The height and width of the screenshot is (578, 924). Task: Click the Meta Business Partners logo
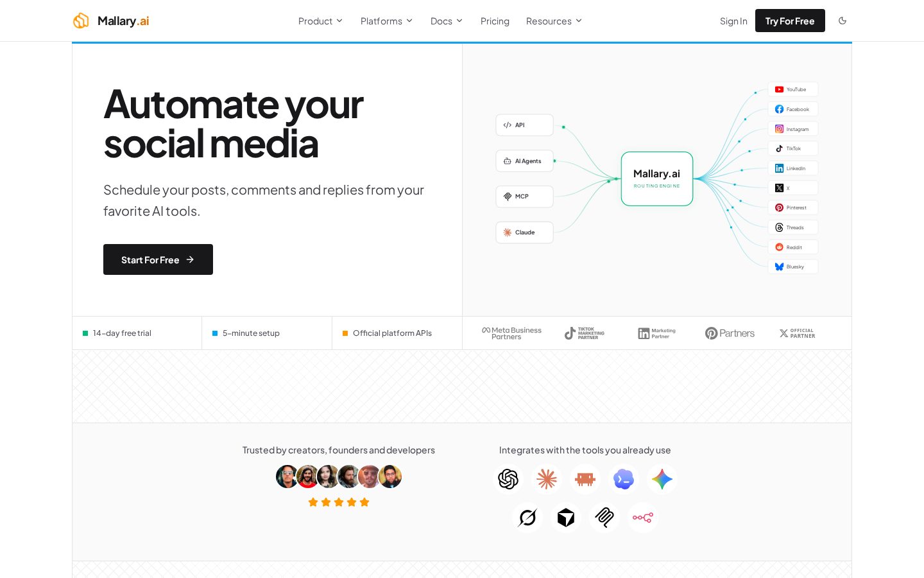511,333
